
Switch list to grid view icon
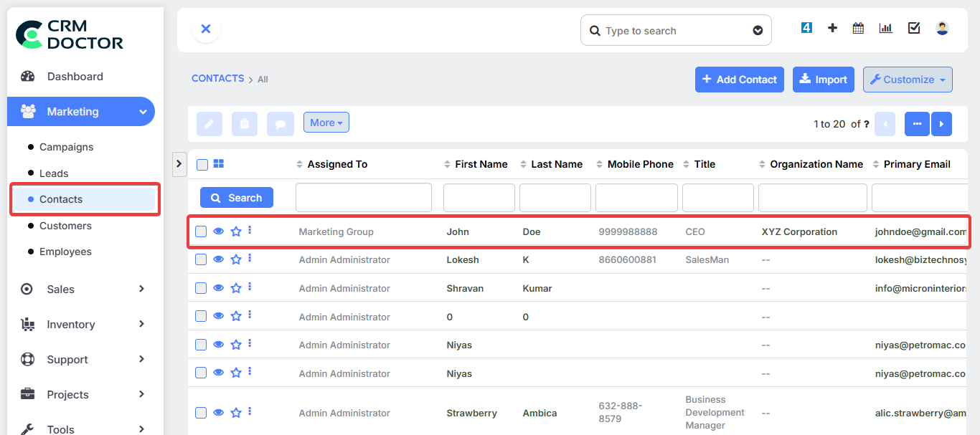[x=219, y=164]
